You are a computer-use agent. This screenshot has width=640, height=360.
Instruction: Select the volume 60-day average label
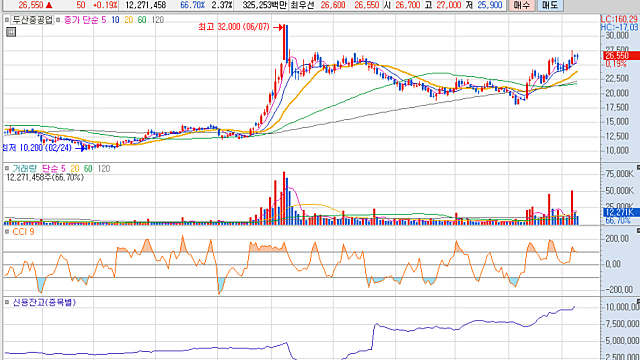point(88,169)
